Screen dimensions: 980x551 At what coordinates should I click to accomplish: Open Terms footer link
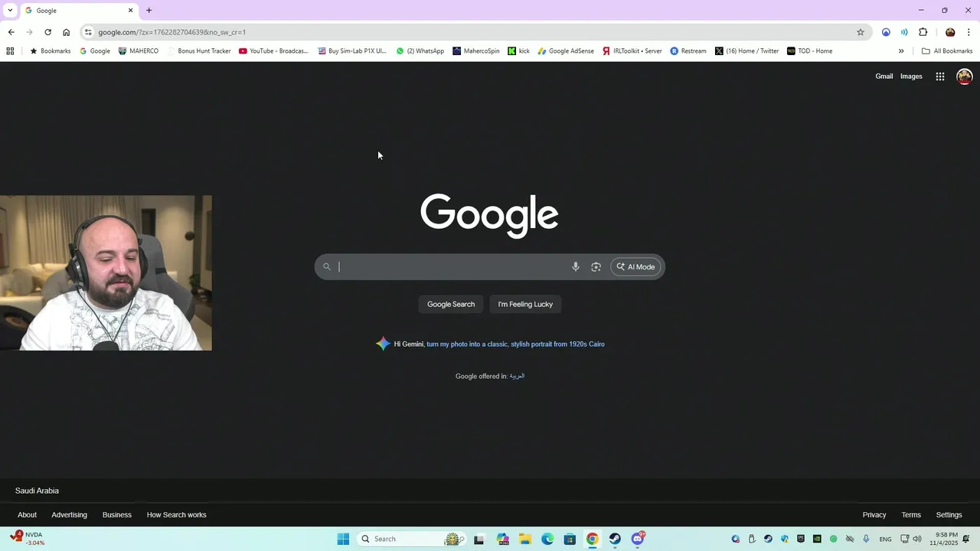[911, 515]
